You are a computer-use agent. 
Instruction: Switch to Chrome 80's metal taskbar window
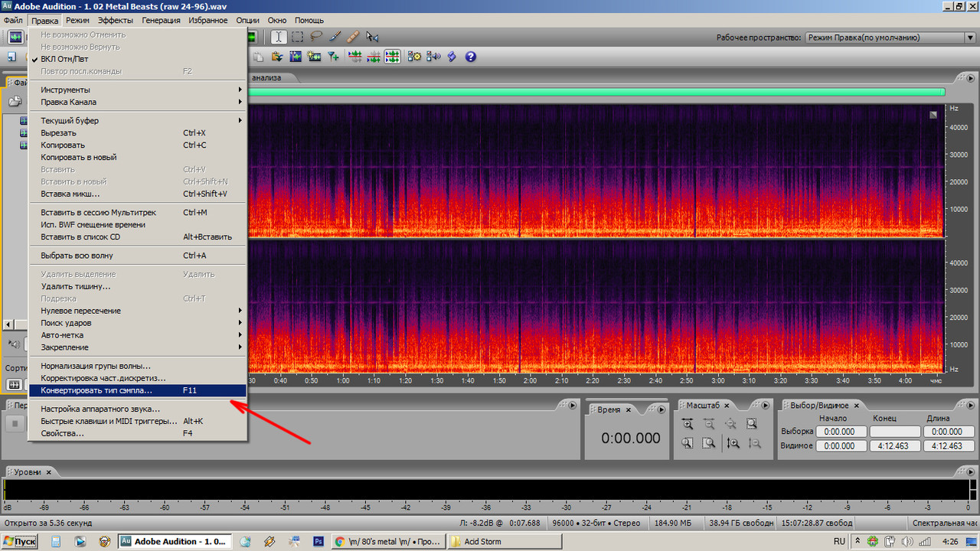(x=389, y=542)
